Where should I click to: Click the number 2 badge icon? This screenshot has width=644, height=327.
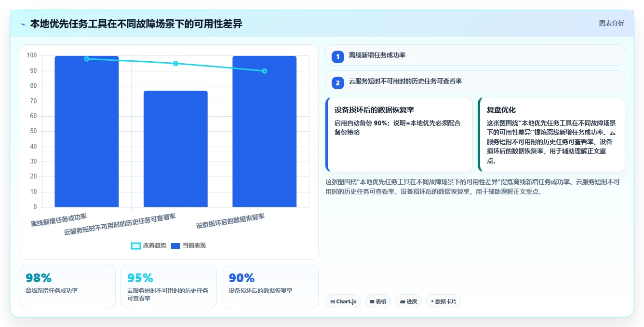[338, 82]
